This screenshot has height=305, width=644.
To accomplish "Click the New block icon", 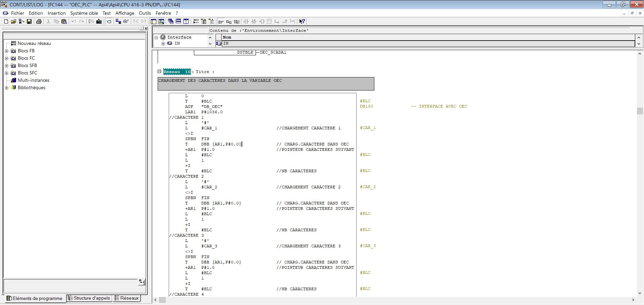I will click(6, 21).
